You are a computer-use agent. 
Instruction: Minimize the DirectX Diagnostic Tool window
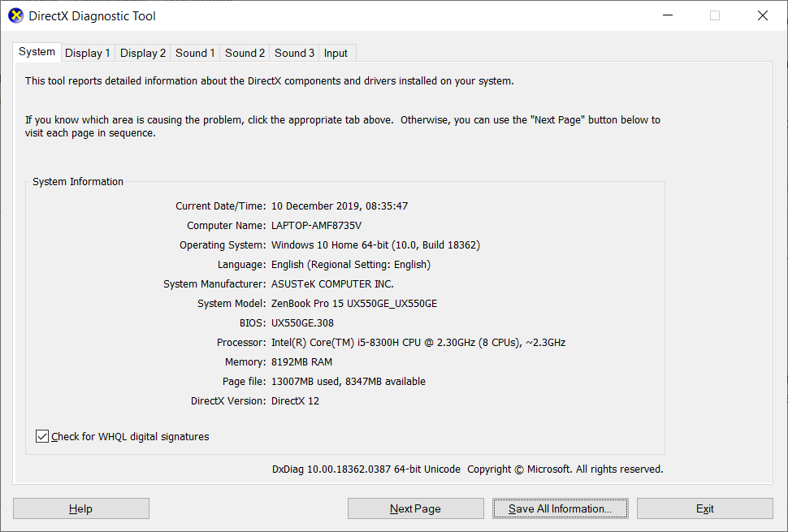[668, 15]
